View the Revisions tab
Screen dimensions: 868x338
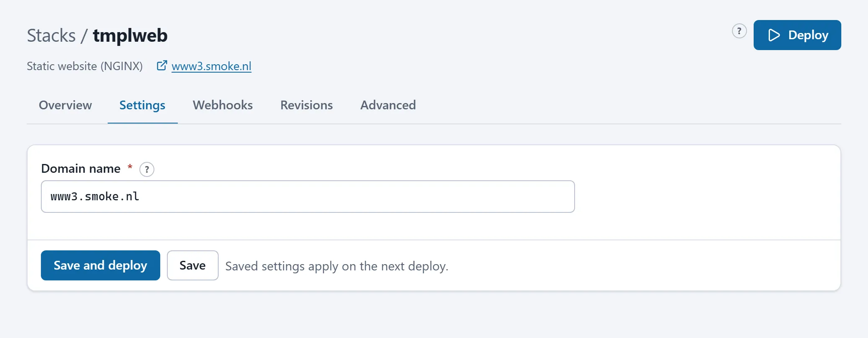point(307,105)
